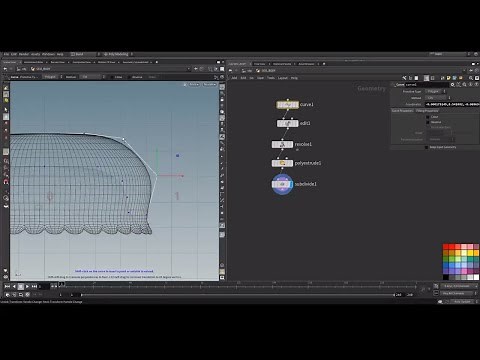Jump to first frame in playbar
Viewport: 480px width, 360px height.
(x=7, y=286)
